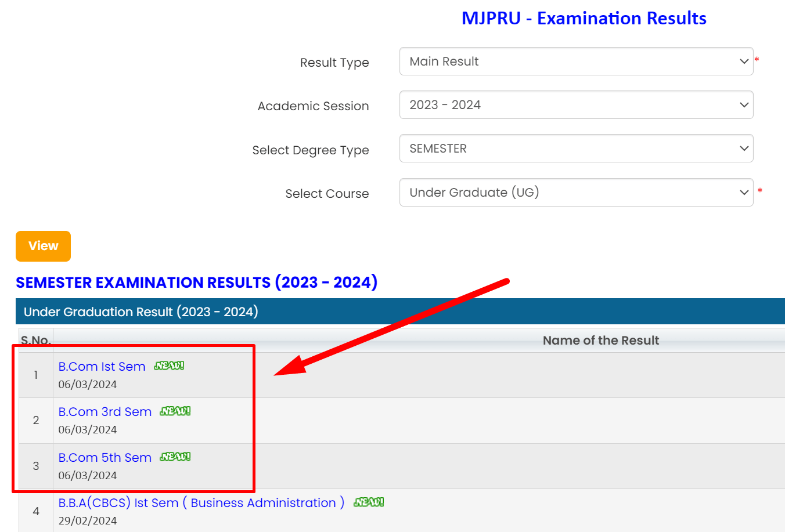
Task: Click the Name of the Result column header
Action: (x=601, y=341)
